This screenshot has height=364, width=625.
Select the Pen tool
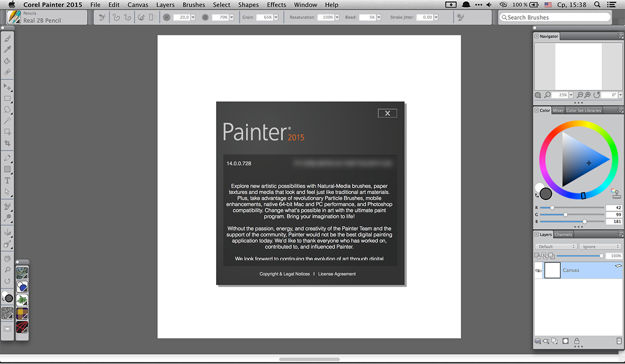point(7,158)
